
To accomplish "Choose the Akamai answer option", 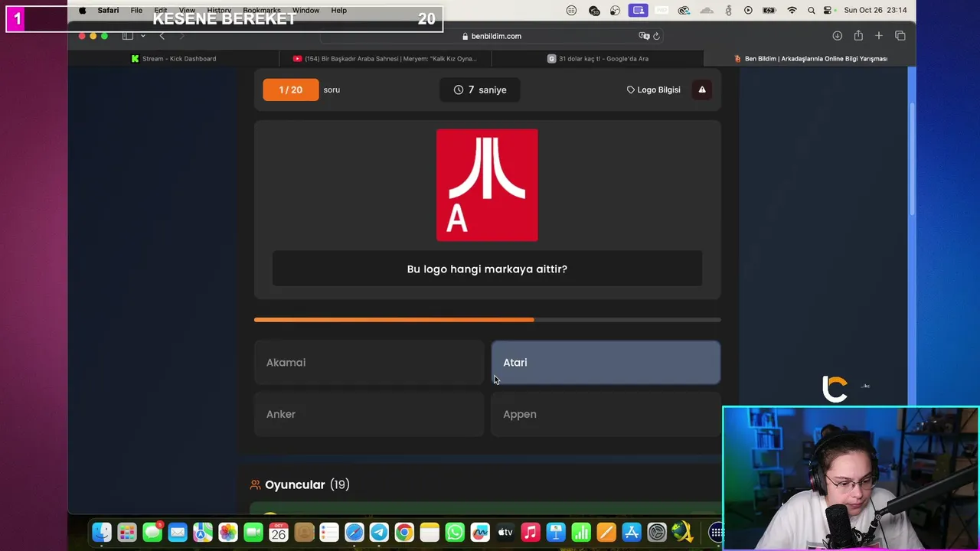I will click(x=368, y=363).
